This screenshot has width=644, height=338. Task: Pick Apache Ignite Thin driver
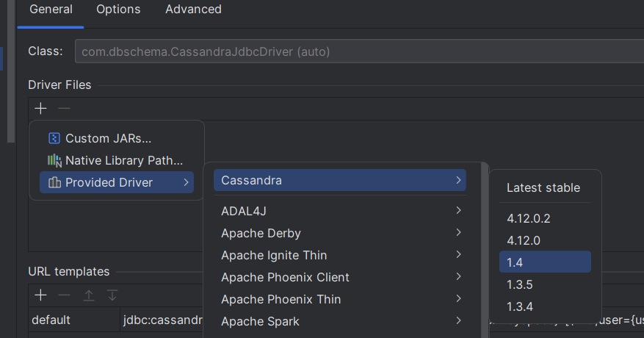274,255
